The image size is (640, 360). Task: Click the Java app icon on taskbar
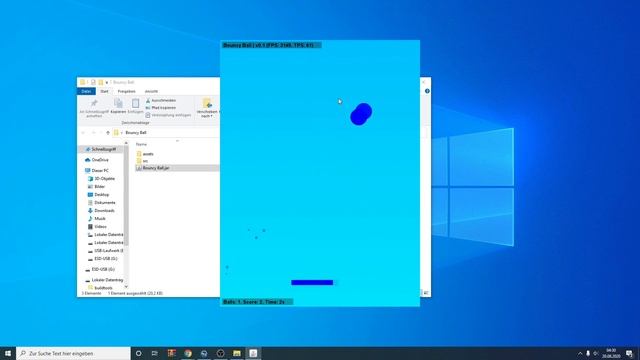point(253,353)
